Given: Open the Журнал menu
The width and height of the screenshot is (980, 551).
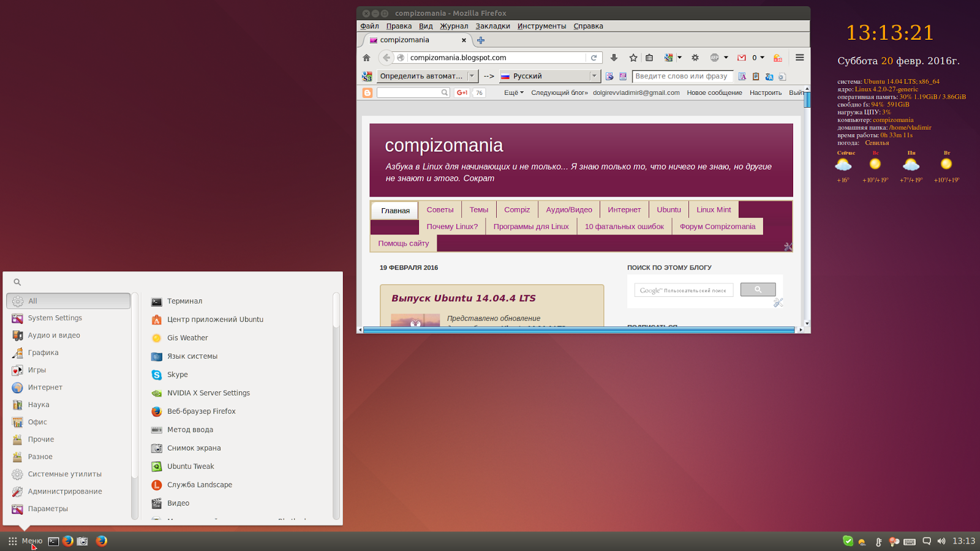Looking at the screenshot, I should [454, 26].
